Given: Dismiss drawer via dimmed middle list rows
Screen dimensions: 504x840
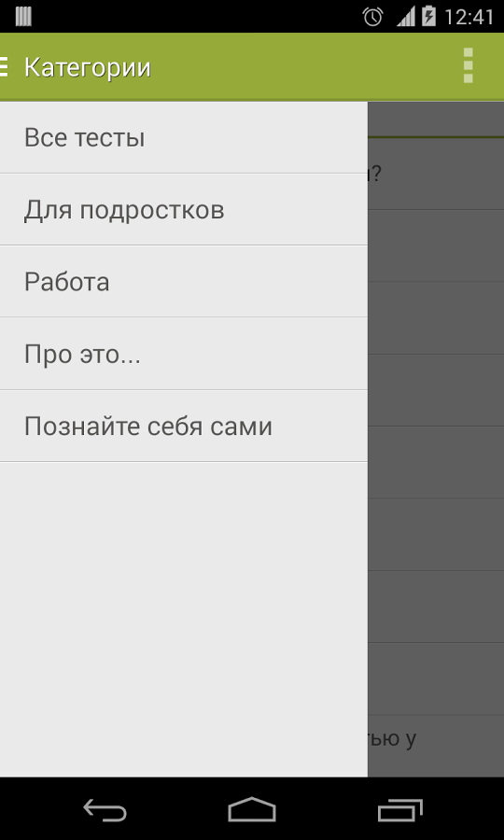Looking at the screenshot, I should click(x=436, y=462).
